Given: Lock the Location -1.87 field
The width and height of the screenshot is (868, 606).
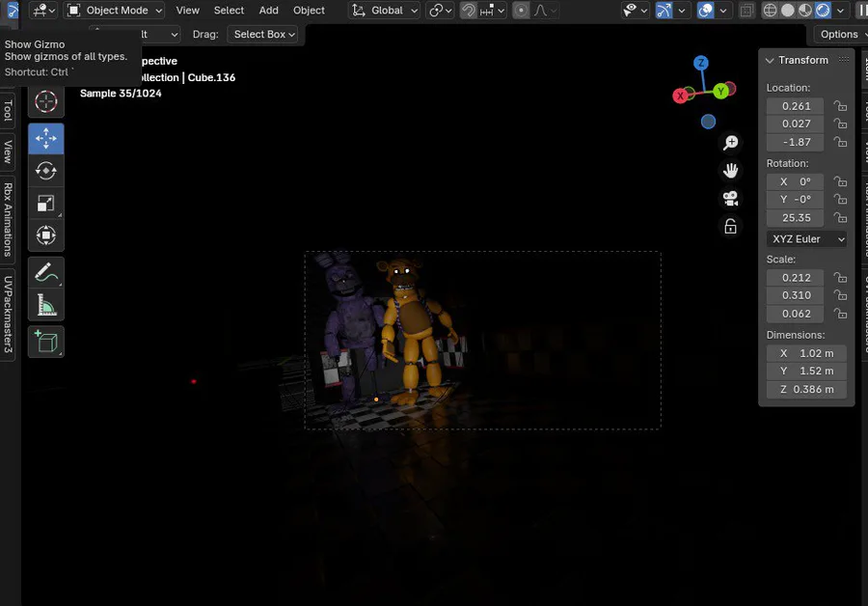Looking at the screenshot, I should click(x=840, y=142).
